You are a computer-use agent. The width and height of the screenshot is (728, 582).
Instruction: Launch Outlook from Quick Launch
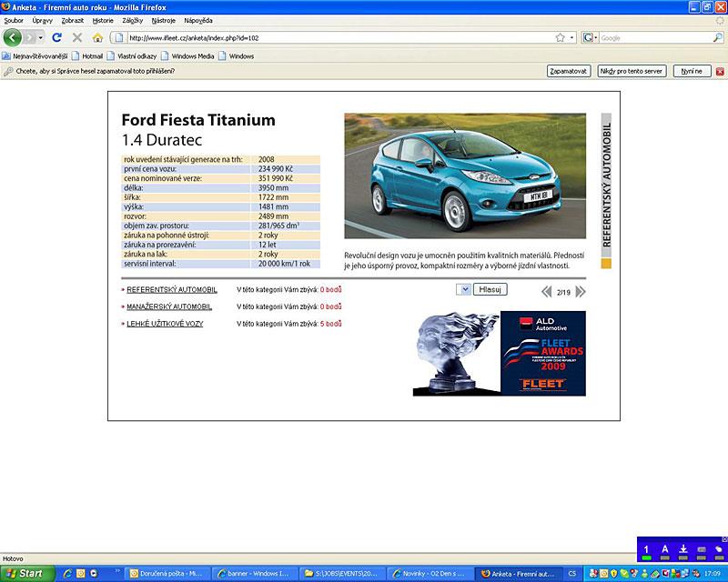[x=80, y=574]
